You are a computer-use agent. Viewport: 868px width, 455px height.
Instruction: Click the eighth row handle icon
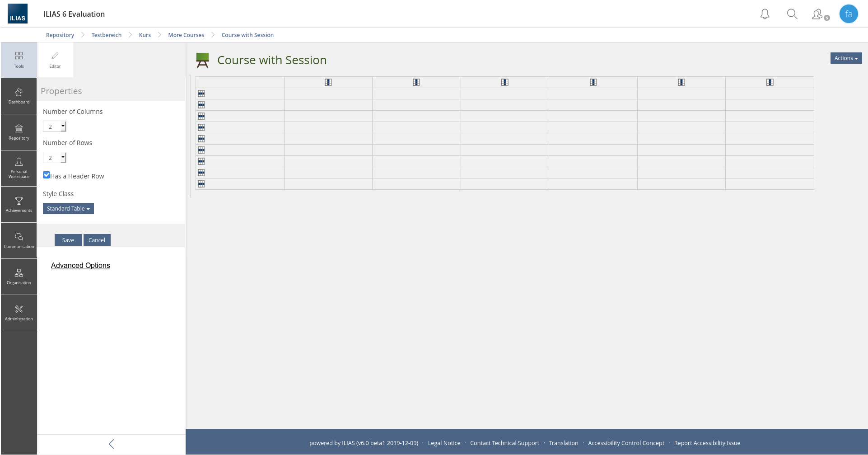pos(201,173)
